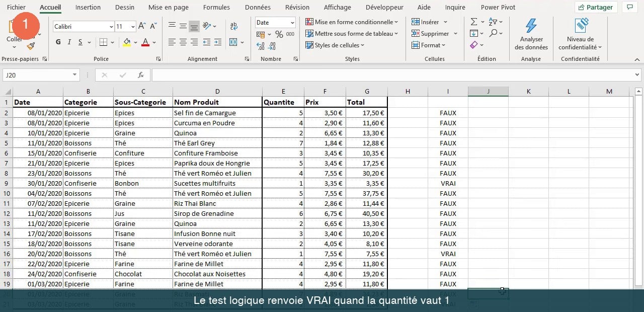Switch to the Power Pivot tab
Image resolution: width=644 pixels, height=312 pixels.
(498, 8)
